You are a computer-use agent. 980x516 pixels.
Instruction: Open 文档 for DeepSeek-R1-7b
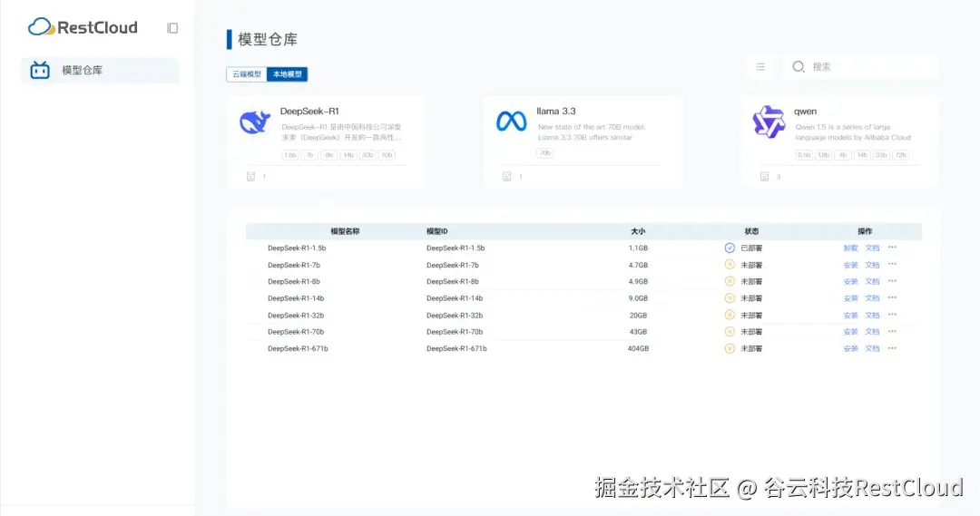872,265
